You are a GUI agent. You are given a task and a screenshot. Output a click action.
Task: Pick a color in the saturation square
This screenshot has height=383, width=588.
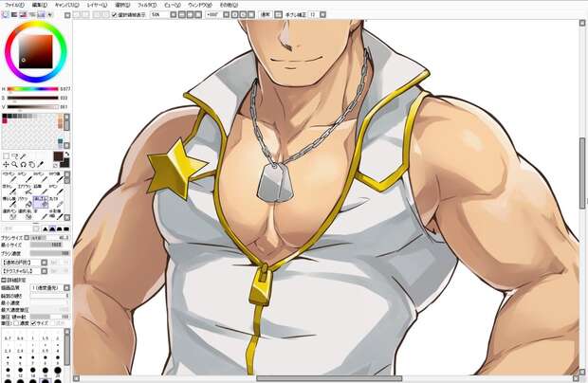click(36, 52)
